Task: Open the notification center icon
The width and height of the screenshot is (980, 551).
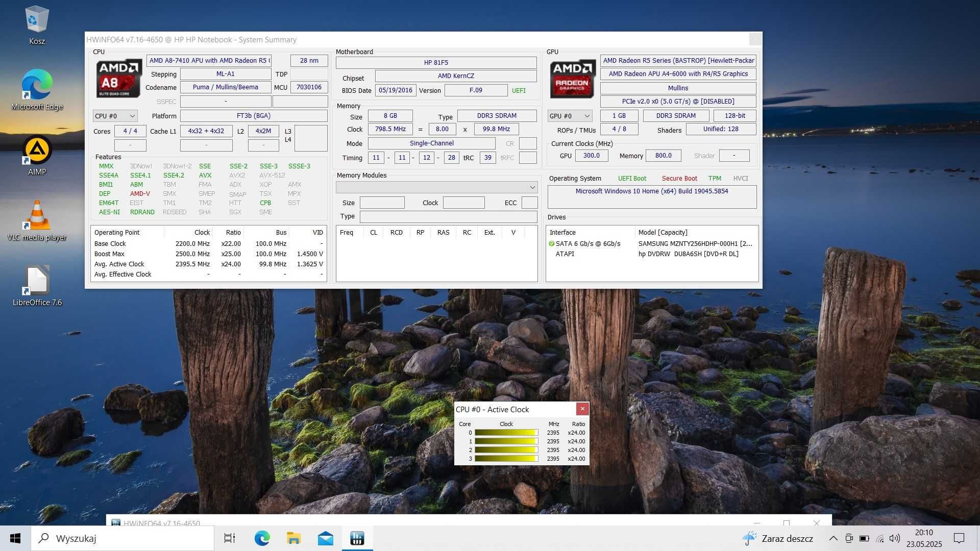Action: [x=959, y=538]
